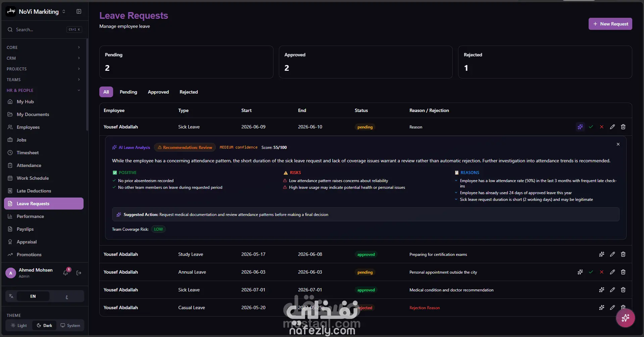Open the floating AI assistant button

click(x=626, y=318)
